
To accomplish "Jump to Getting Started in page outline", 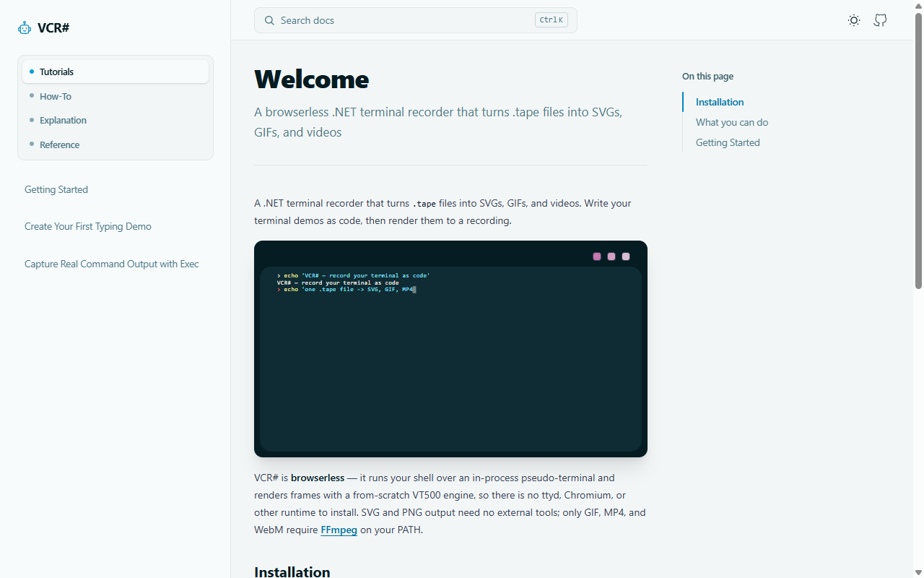I will click(728, 142).
